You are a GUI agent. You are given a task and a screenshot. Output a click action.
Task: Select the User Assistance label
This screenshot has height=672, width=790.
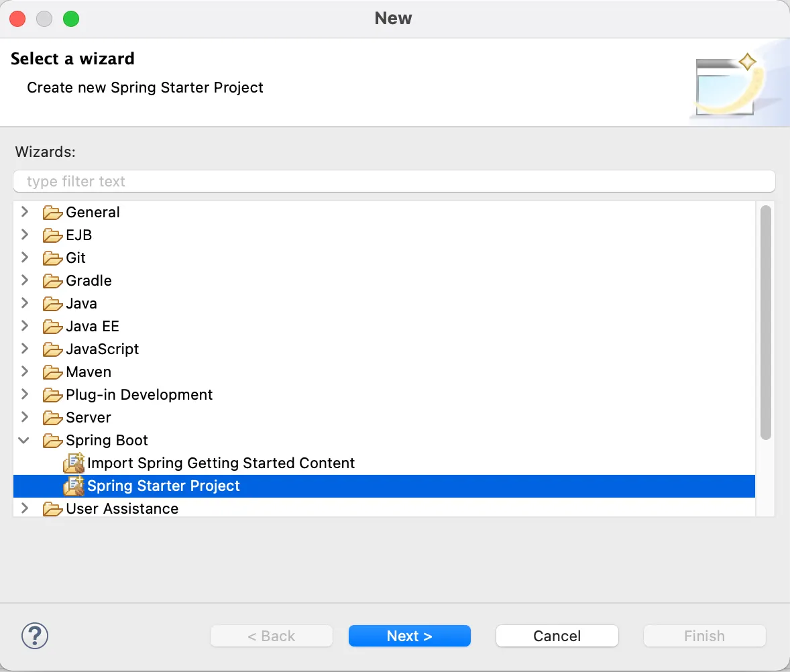(122, 509)
